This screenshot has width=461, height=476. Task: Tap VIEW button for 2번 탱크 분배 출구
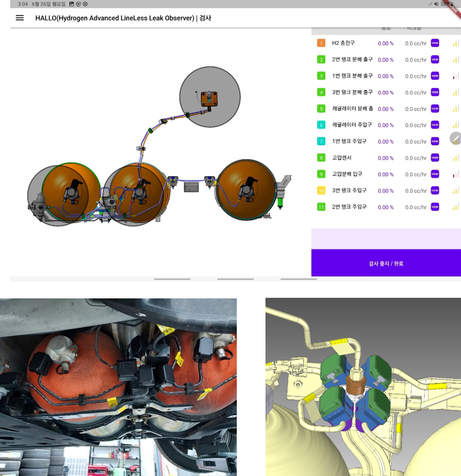435,60
